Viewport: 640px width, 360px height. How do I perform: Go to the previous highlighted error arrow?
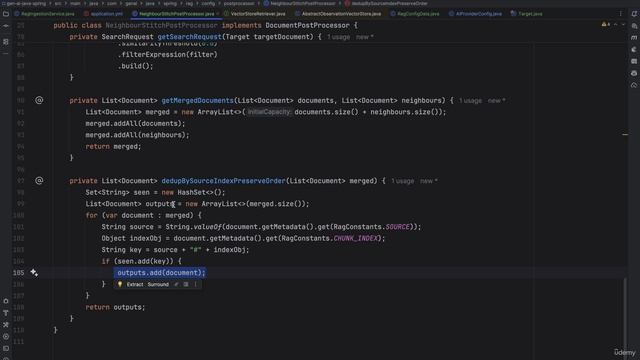click(x=616, y=25)
